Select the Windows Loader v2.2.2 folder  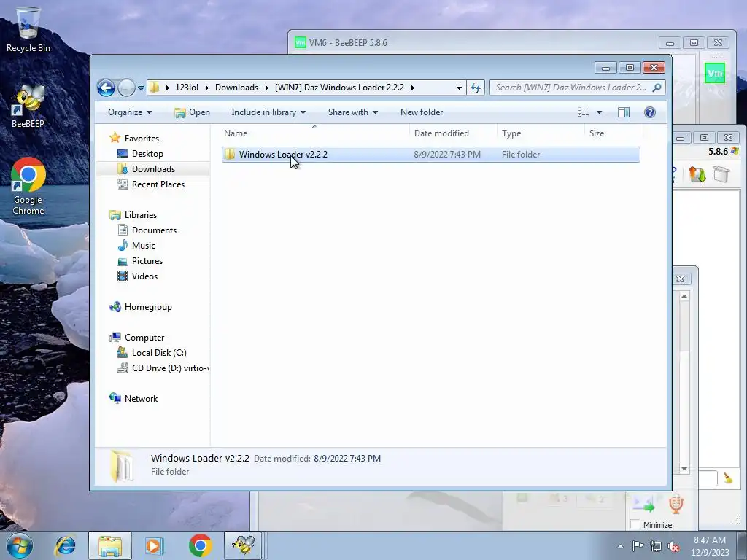(x=430, y=155)
